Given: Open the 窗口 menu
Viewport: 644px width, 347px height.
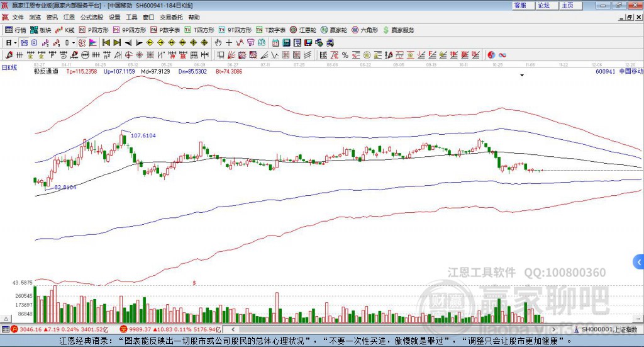Looking at the screenshot, I should [148, 17].
